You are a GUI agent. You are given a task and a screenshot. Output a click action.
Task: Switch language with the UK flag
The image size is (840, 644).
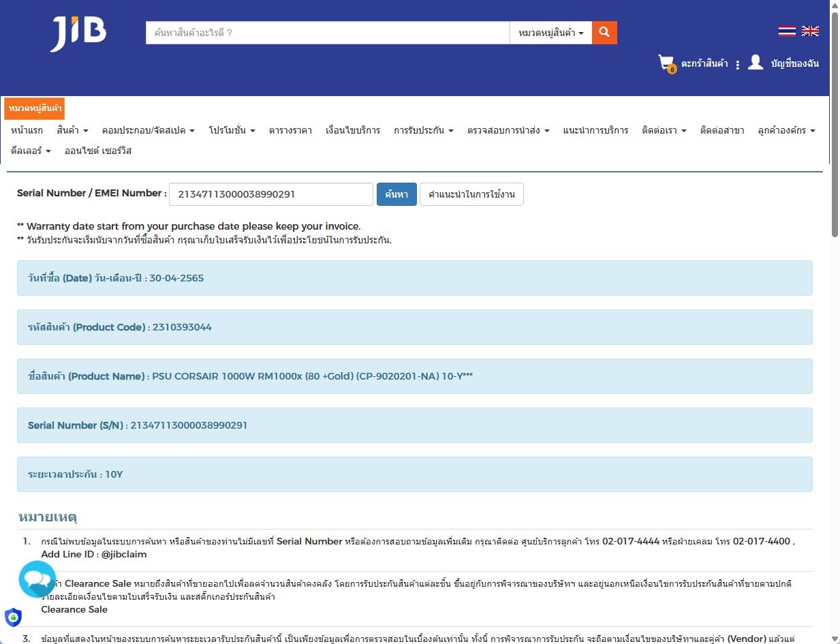(x=810, y=31)
